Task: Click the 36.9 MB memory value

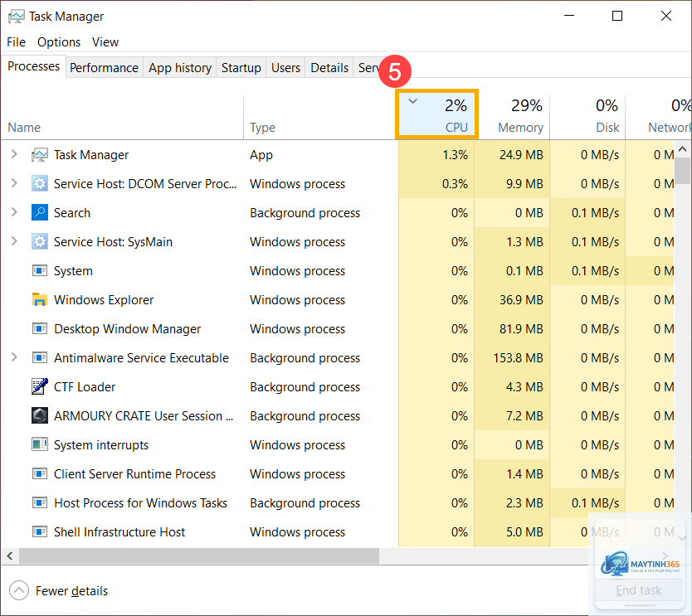Action: point(521,300)
